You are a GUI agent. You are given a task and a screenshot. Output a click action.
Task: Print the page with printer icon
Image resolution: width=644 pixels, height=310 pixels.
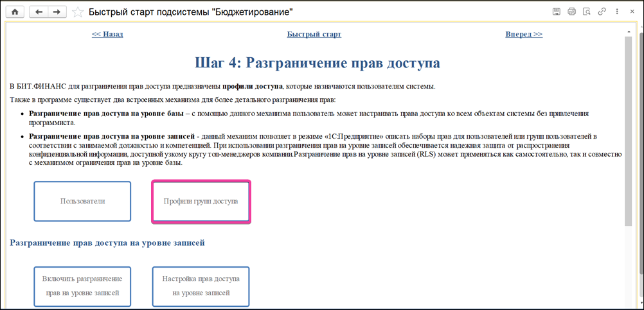tap(572, 12)
